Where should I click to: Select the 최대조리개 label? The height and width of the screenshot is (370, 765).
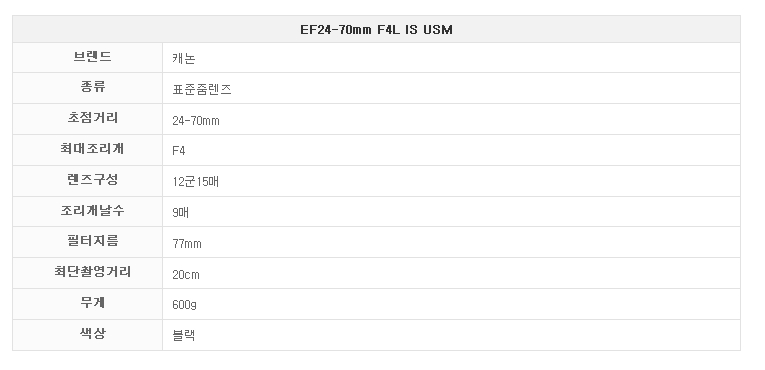point(92,149)
